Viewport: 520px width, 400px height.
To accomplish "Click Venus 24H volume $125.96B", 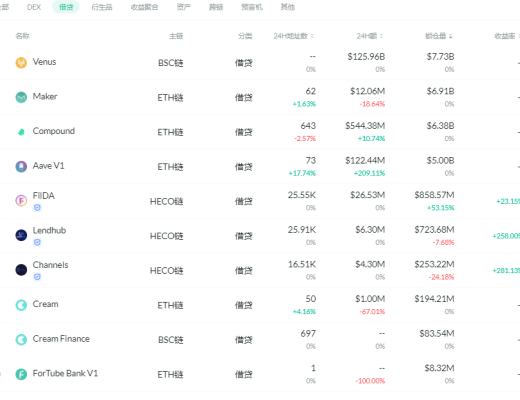I will click(366, 57).
